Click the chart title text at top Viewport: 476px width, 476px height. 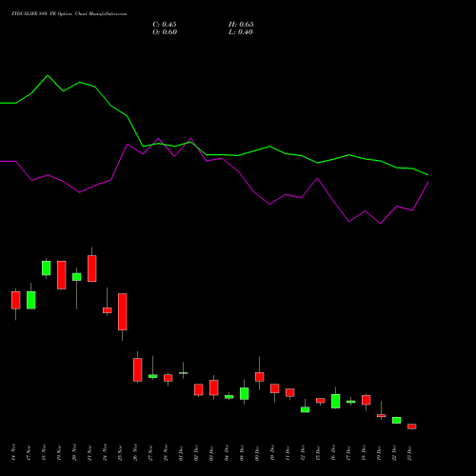point(69,14)
